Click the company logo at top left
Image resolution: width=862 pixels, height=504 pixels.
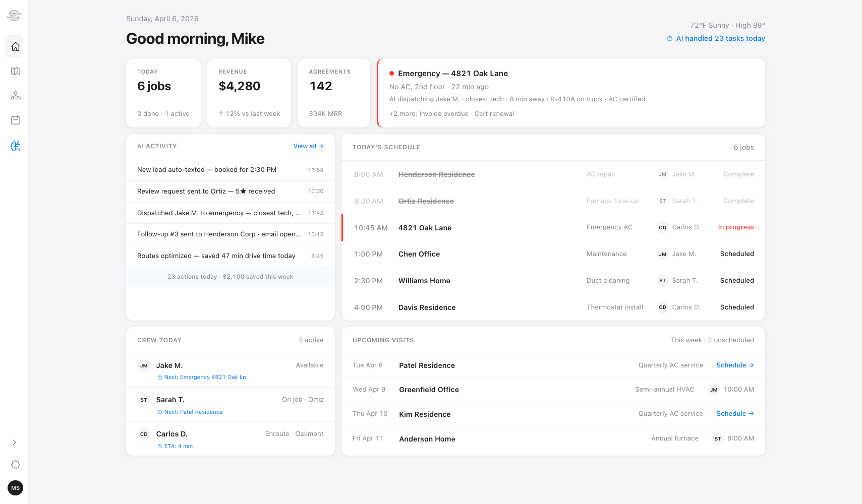(x=14, y=15)
